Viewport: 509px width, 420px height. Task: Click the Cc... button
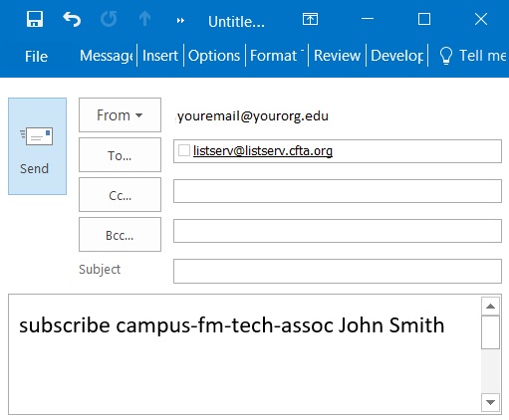(x=120, y=195)
